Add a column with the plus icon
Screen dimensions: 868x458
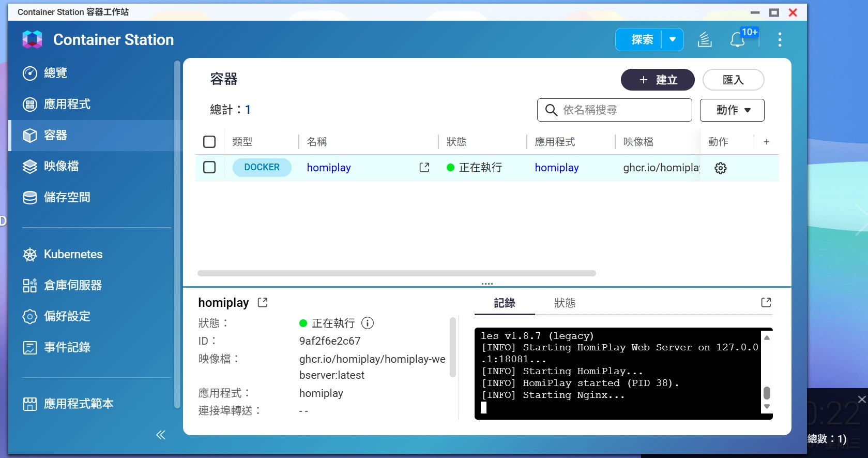click(767, 142)
